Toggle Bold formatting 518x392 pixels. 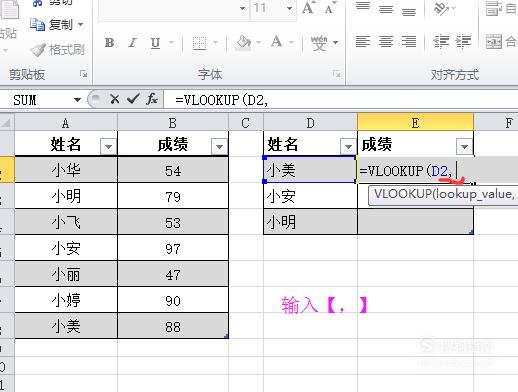coord(109,43)
